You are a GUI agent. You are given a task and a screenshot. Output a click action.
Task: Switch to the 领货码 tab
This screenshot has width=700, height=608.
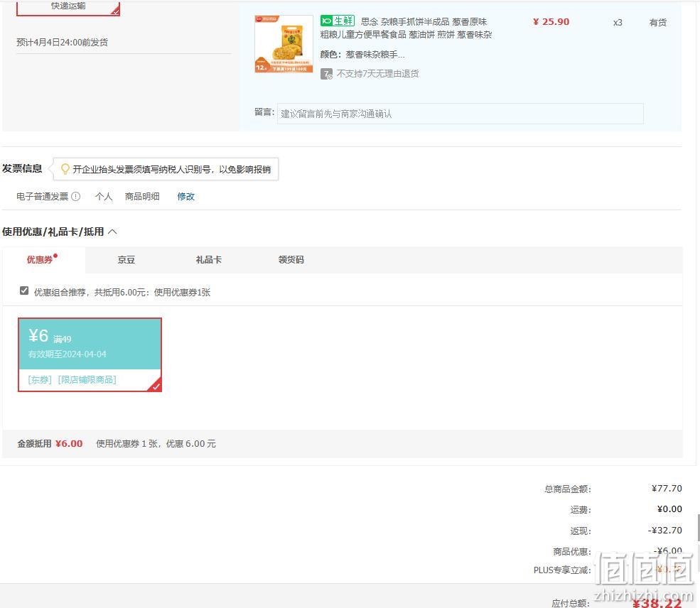291,260
